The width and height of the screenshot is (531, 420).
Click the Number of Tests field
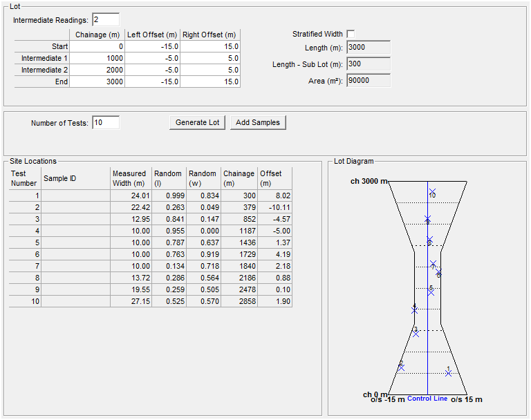click(105, 123)
